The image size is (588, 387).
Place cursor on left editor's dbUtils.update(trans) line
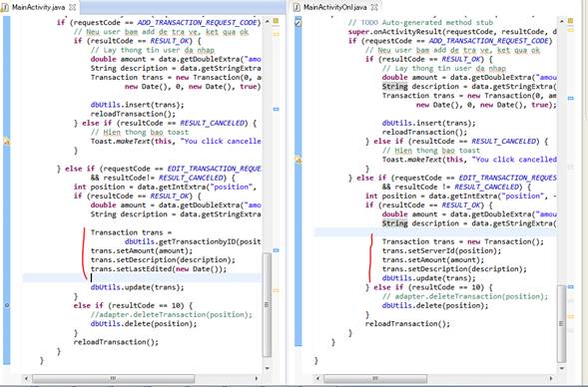coord(137,287)
